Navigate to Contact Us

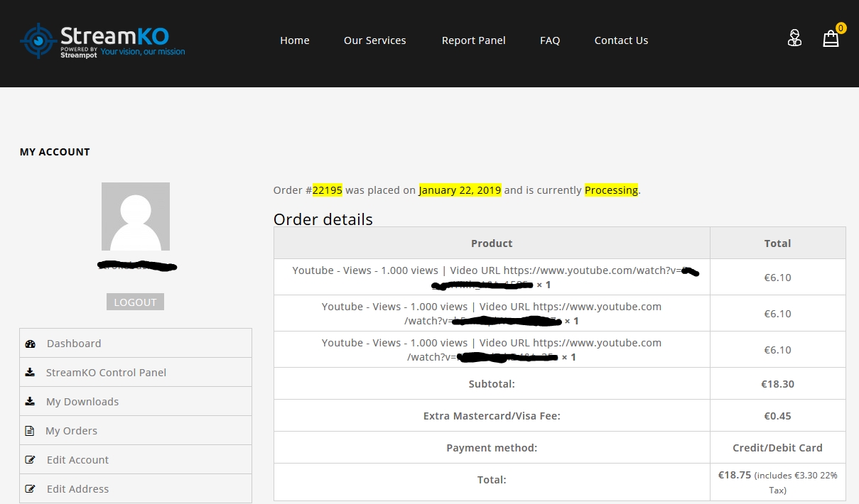click(x=621, y=40)
